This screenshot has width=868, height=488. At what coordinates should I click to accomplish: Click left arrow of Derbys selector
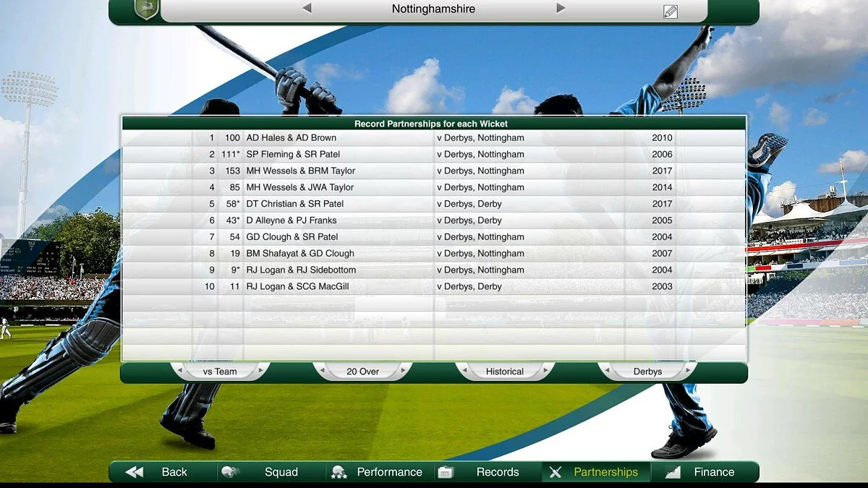606,370
